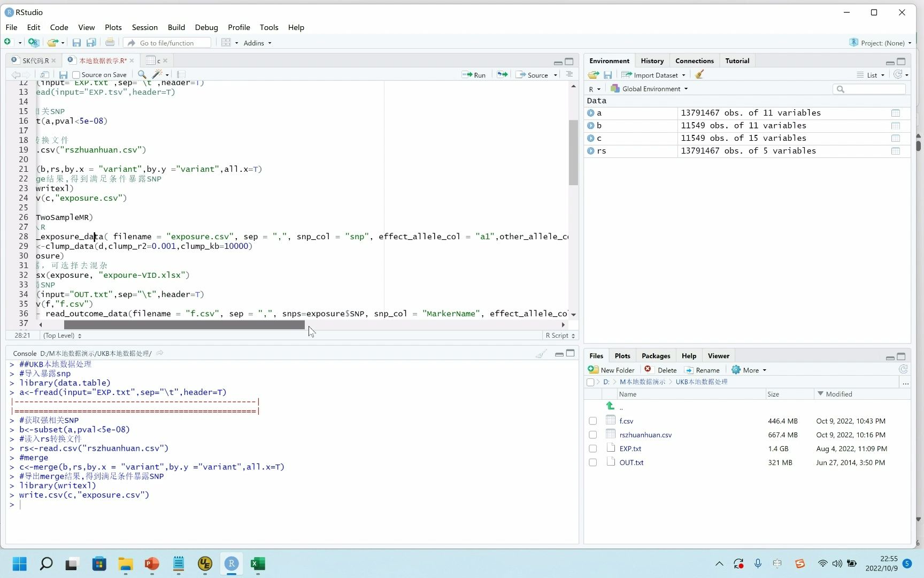Switch to the Packages tab
Image resolution: width=924 pixels, height=578 pixels.
(x=656, y=356)
